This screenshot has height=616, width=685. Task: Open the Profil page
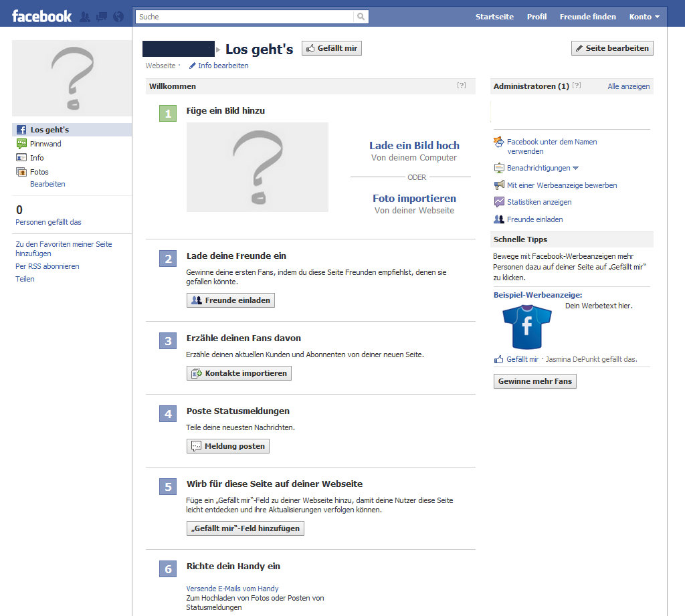click(x=536, y=17)
